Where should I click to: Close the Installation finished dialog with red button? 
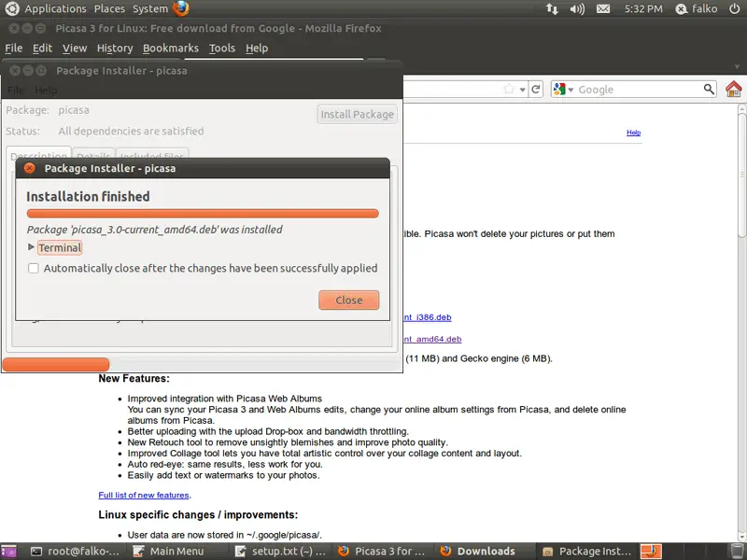pos(30,168)
